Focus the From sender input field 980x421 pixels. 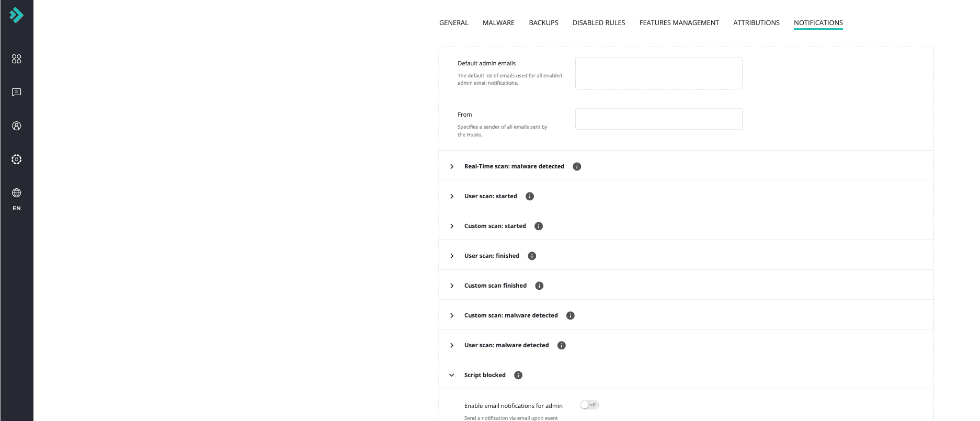coord(658,119)
